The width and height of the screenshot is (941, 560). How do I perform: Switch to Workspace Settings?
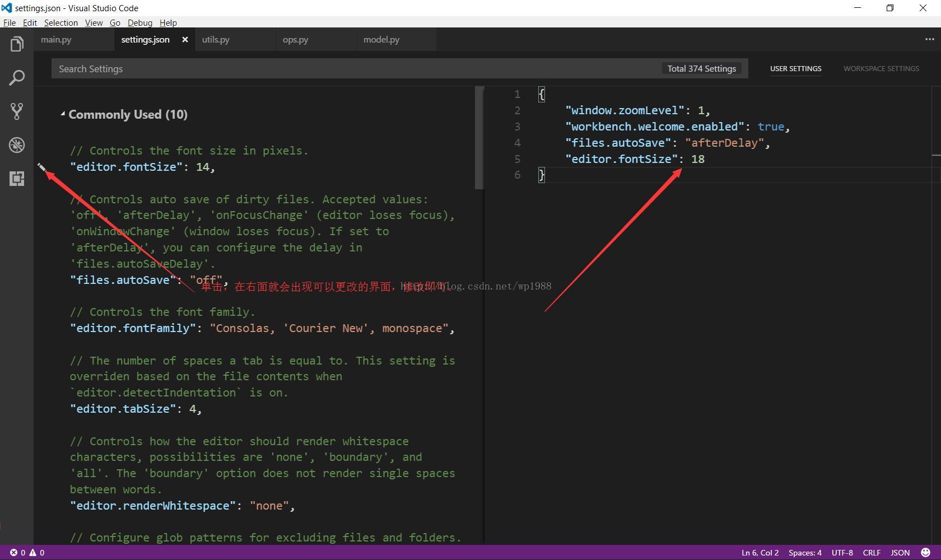(x=881, y=68)
